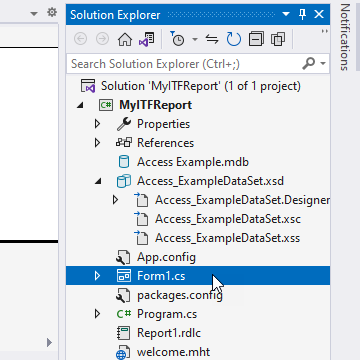Expand the References node
The width and height of the screenshot is (360, 360).
click(97, 143)
